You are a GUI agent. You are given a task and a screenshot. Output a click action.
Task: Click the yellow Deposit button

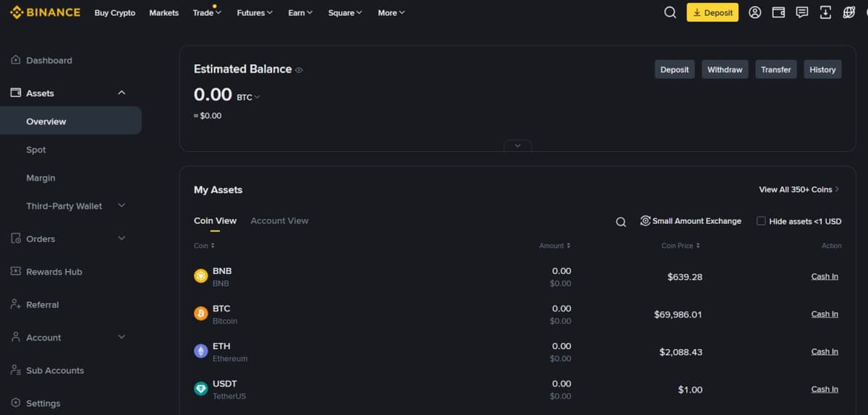[x=712, y=12]
